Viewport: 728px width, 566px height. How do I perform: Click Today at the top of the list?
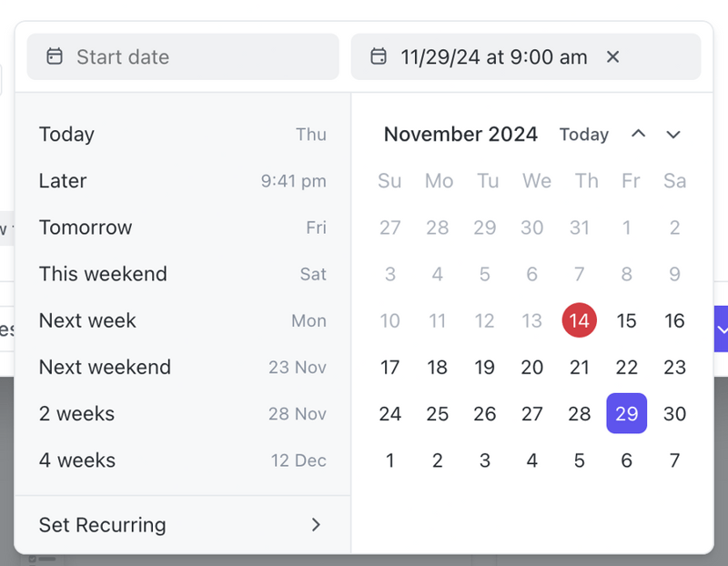[66, 134]
